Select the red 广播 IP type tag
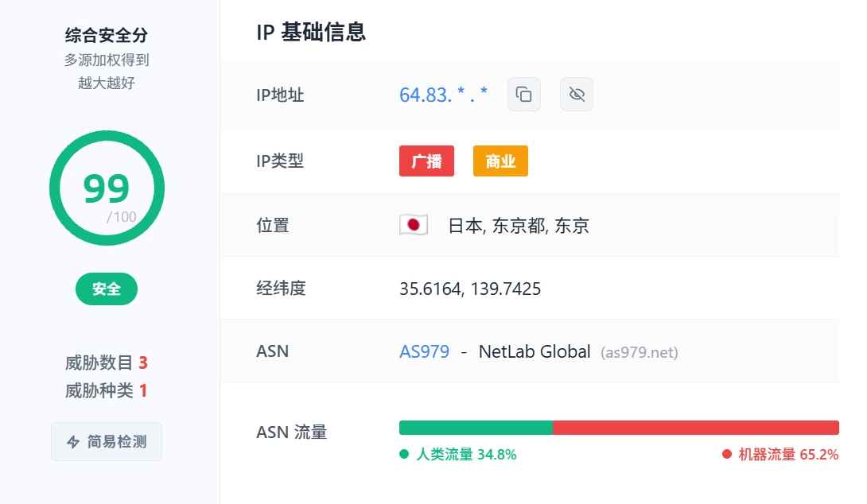Image resolution: width=867 pixels, height=504 pixels. [426, 161]
